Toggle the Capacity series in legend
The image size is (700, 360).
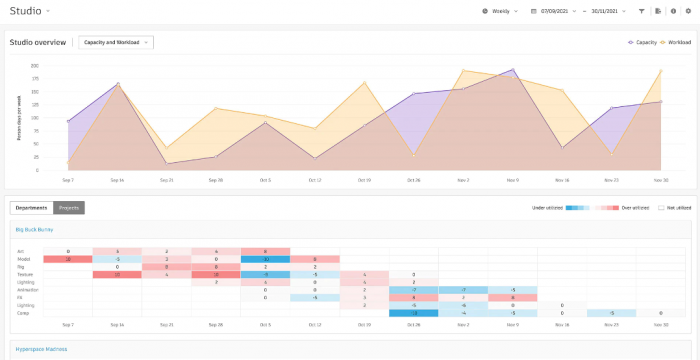[x=642, y=42]
